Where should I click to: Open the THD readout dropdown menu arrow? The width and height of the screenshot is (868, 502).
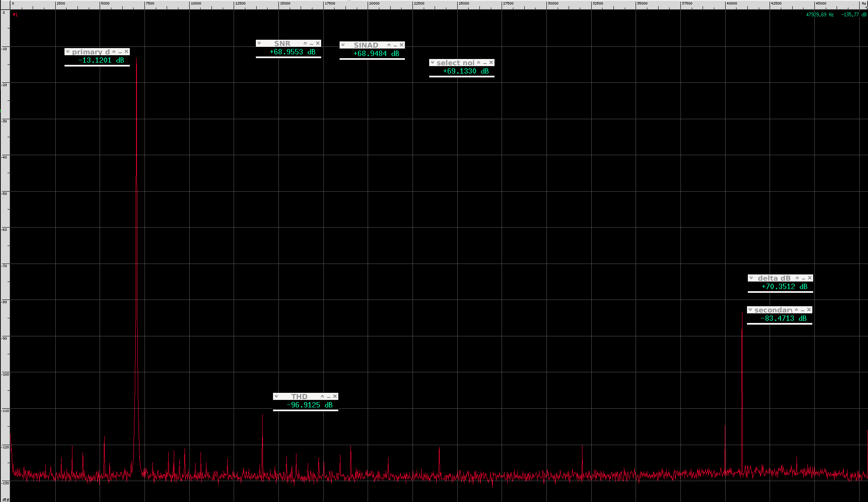pos(276,397)
